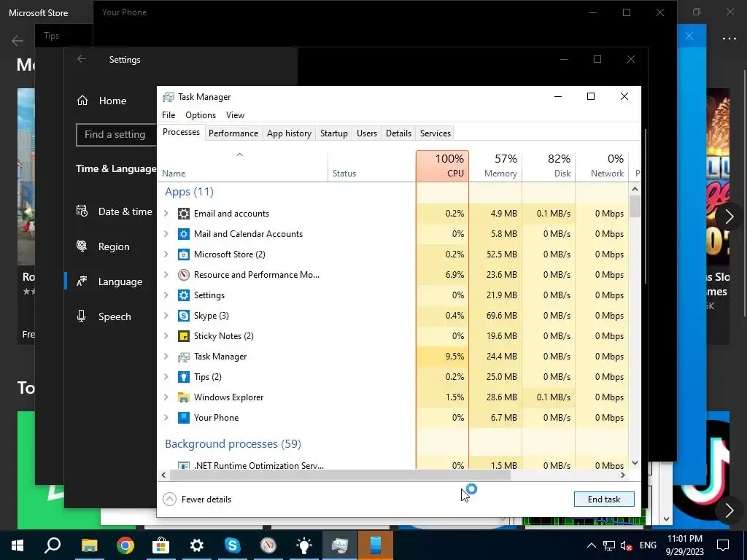Click the Tips lightbulb process icon

pyautogui.click(x=183, y=377)
